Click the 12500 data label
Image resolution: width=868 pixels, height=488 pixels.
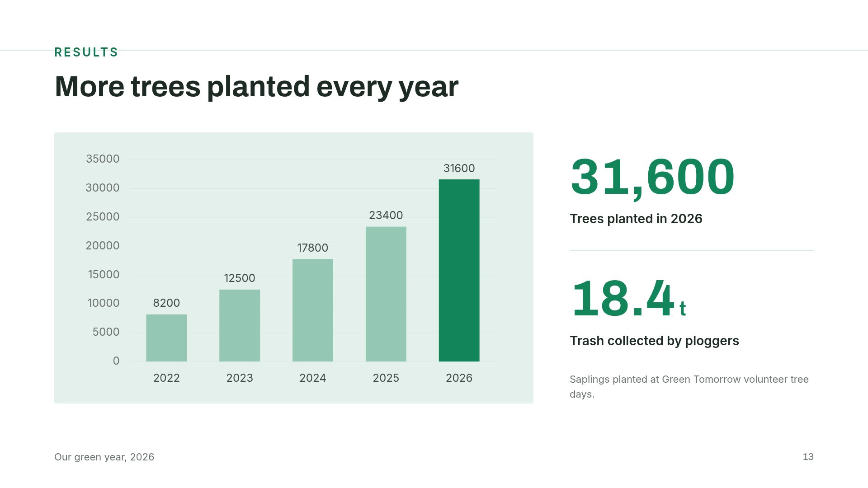point(240,278)
